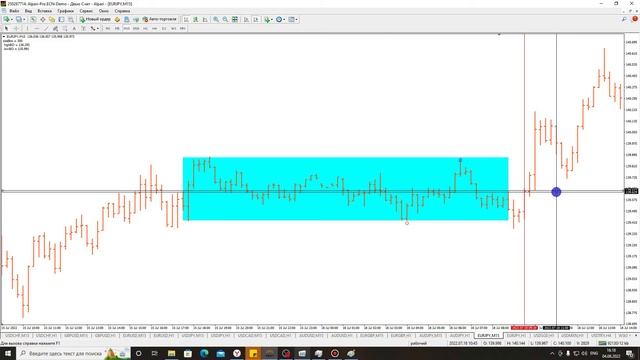Toggle chart shift from right border
The image size is (640, 360).
(256, 19)
